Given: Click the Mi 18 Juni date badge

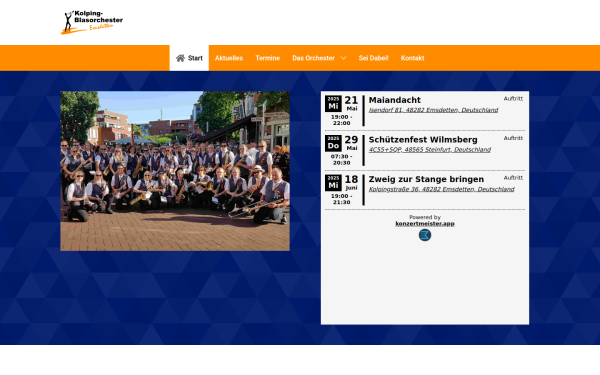Looking at the screenshot, I should coord(342,183).
